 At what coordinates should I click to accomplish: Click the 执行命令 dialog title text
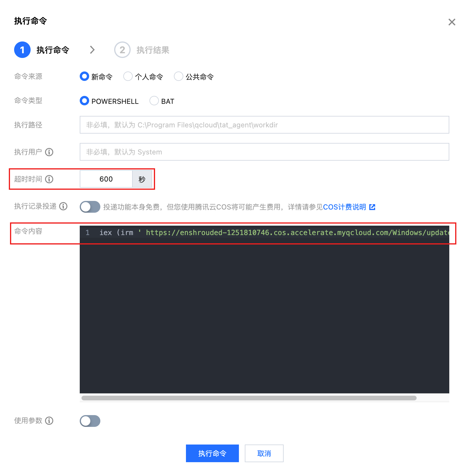tap(31, 21)
